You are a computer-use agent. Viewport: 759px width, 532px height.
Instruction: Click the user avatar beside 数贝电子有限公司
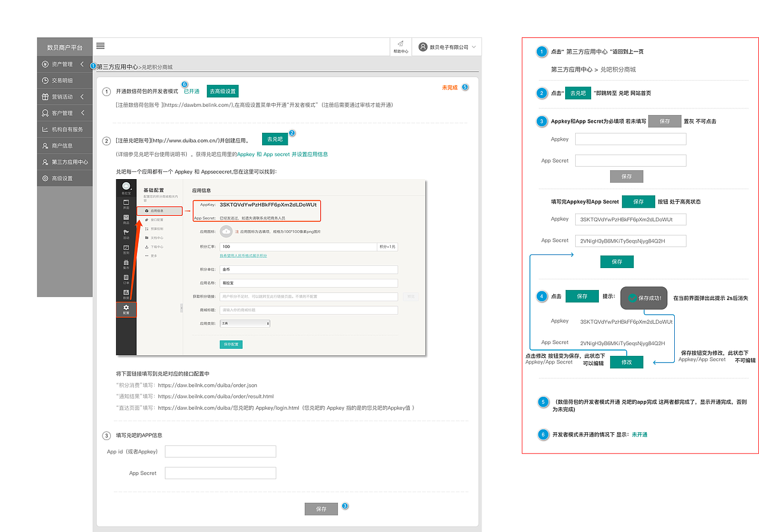tap(423, 47)
